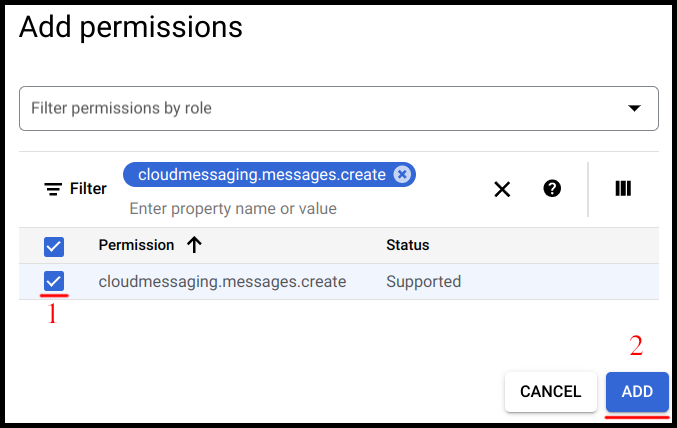Click the cloudmessaging.messages.create permission row text

click(222, 282)
